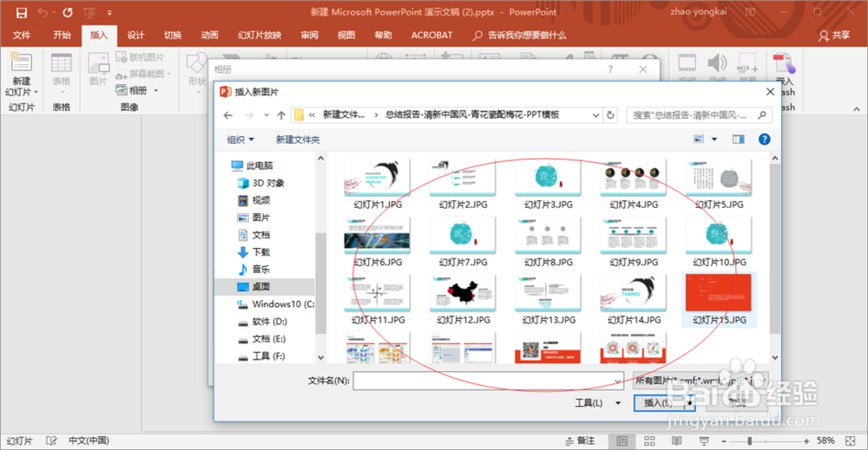The height and width of the screenshot is (450, 868).
Task: Go back with the dialog back arrow
Action: (x=228, y=115)
